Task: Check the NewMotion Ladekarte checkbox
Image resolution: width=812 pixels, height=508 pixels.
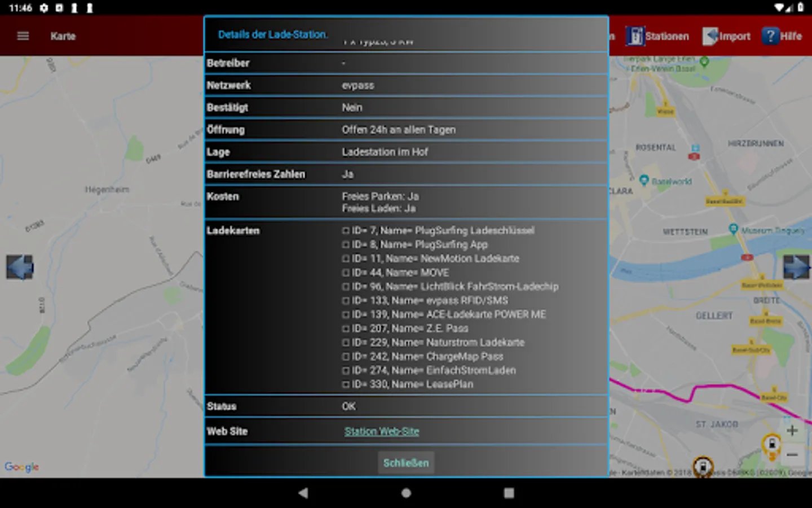Action: (346, 259)
